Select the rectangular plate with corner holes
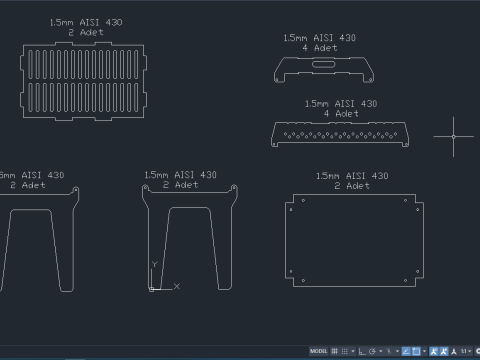 (x=354, y=240)
